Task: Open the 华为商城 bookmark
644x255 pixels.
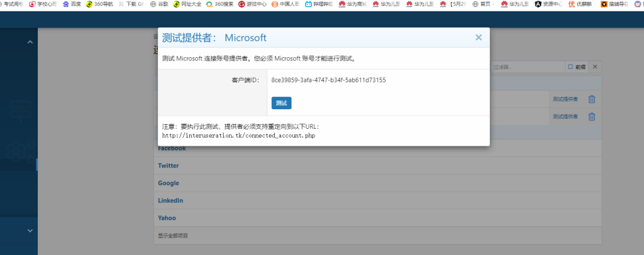Action: click(x=352, y=4)
